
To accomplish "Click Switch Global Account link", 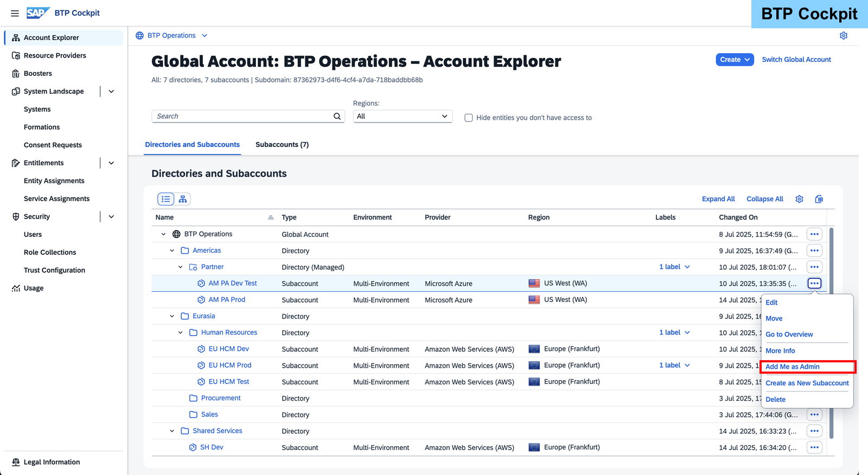I will point(796,60).
